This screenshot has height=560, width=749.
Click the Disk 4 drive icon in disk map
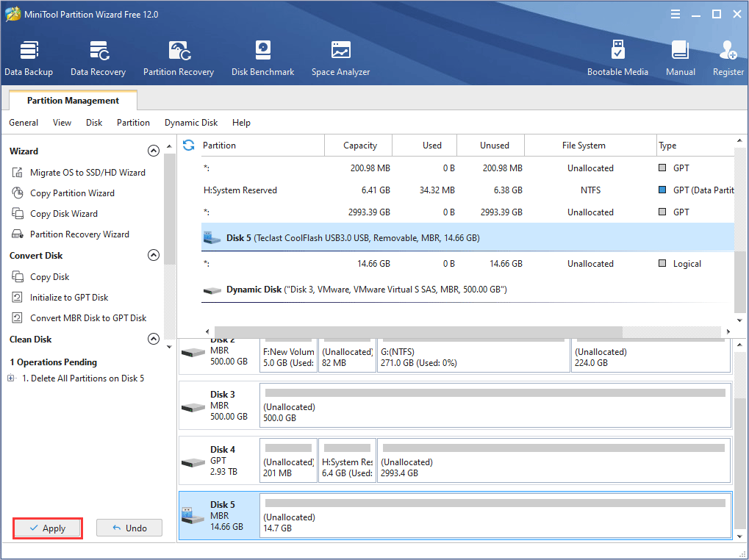tap(193, 462)
